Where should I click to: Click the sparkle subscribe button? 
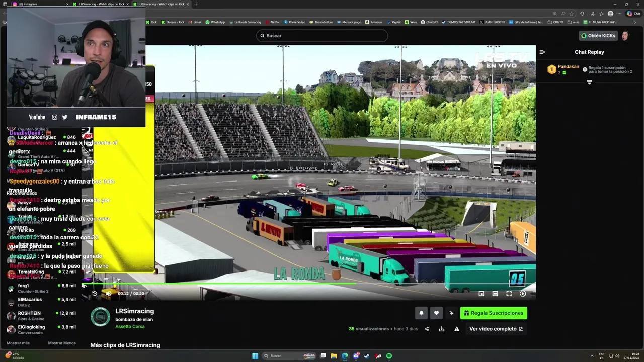451,313
